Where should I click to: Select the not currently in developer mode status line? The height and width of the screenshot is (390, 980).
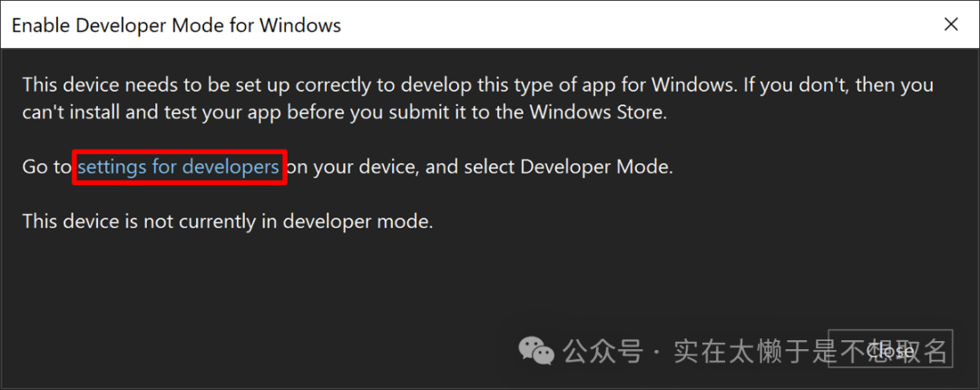click(228, 220)
